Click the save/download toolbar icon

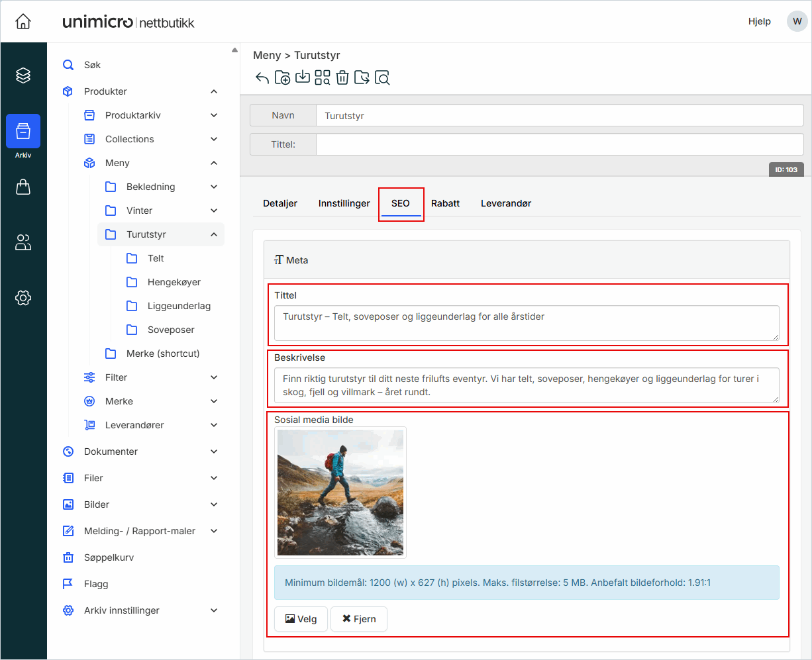302,77
